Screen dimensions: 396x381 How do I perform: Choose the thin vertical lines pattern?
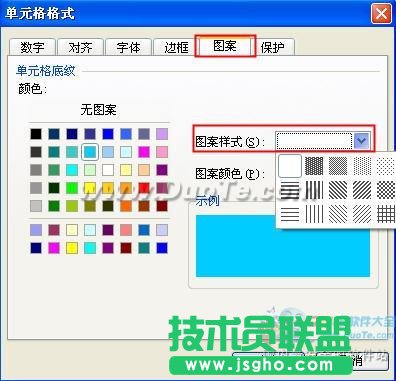pyautogui.click(x=314, y=214)
